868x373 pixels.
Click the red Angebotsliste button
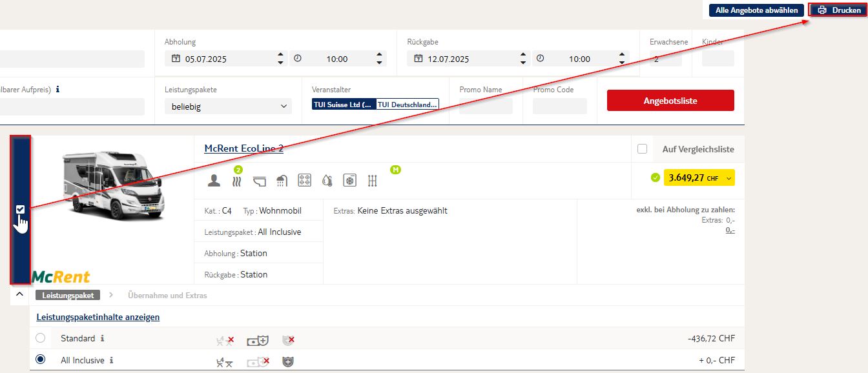point(670,101)
